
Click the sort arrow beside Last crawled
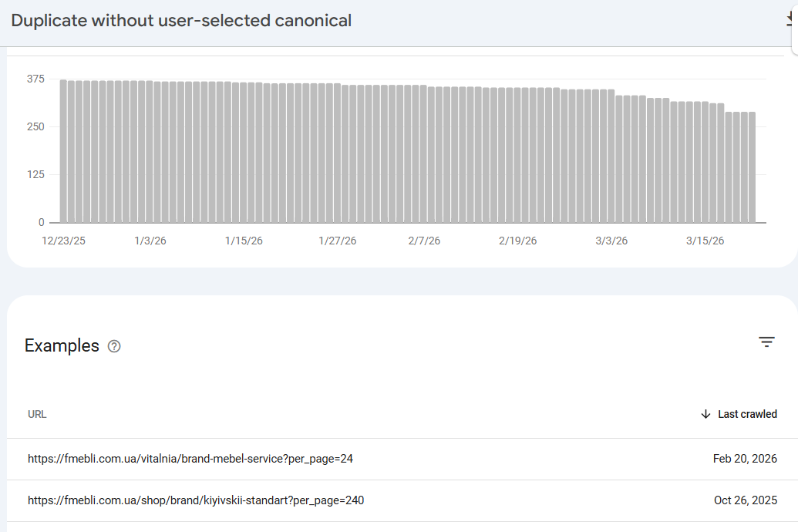click(705, 414)
